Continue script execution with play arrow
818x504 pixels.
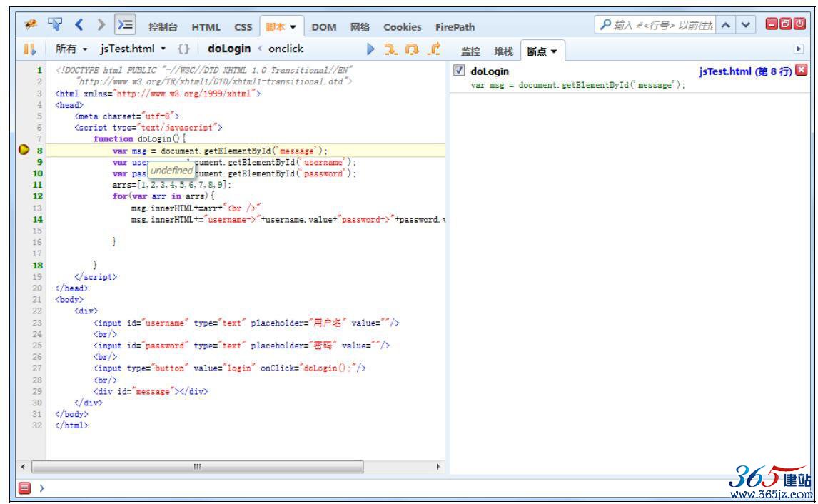(370, 49)
